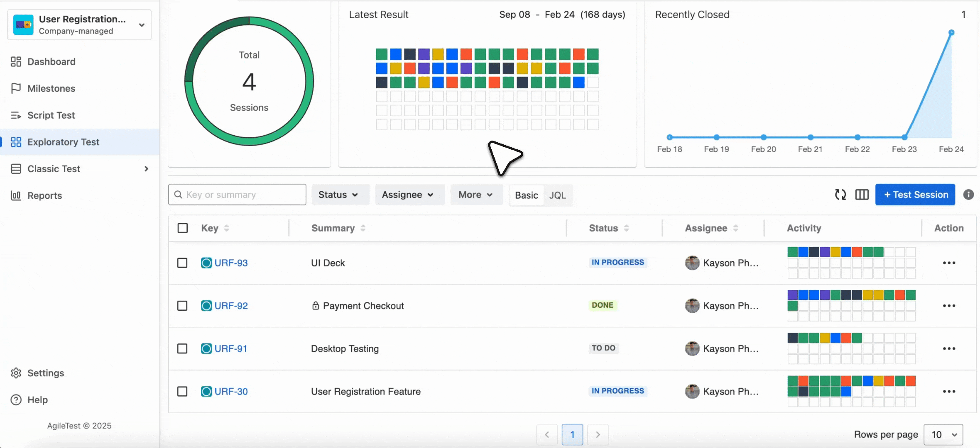Switch to the JQL search mode
This screenshot has height=448, width=980.
[557, 195]
